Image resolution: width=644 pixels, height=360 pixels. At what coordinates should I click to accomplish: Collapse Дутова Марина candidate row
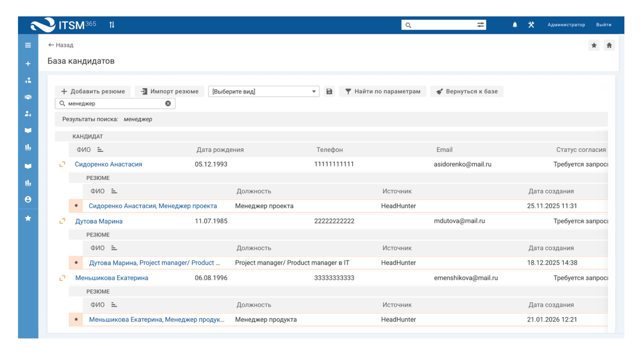[62, 221]
